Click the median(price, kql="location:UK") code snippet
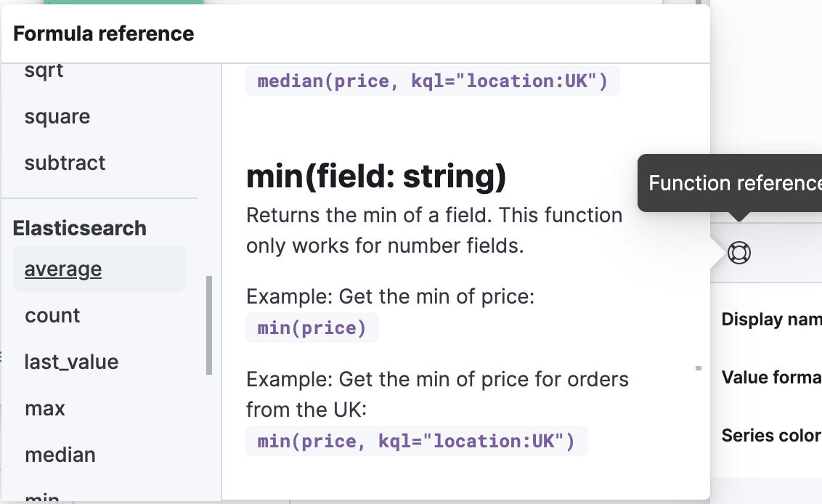822x504 pixels. click(432, 81)
